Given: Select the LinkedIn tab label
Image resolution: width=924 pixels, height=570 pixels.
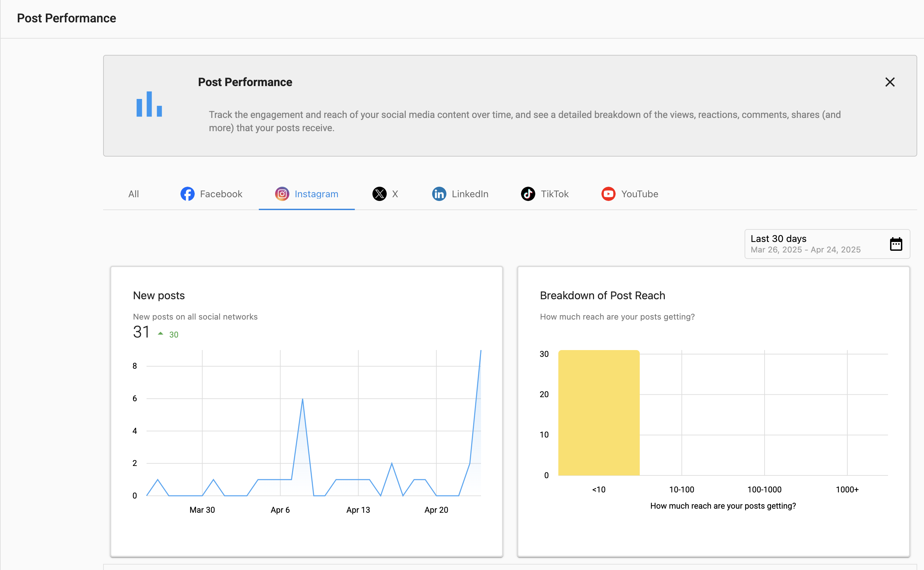Looking at the screenshot, I should pos(470,194).
